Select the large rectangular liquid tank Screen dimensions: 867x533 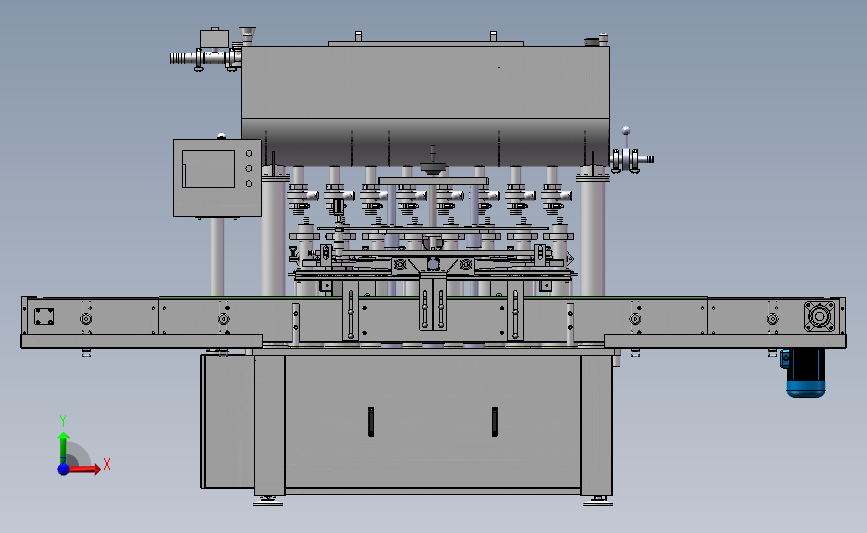click(x=425, y=105)
